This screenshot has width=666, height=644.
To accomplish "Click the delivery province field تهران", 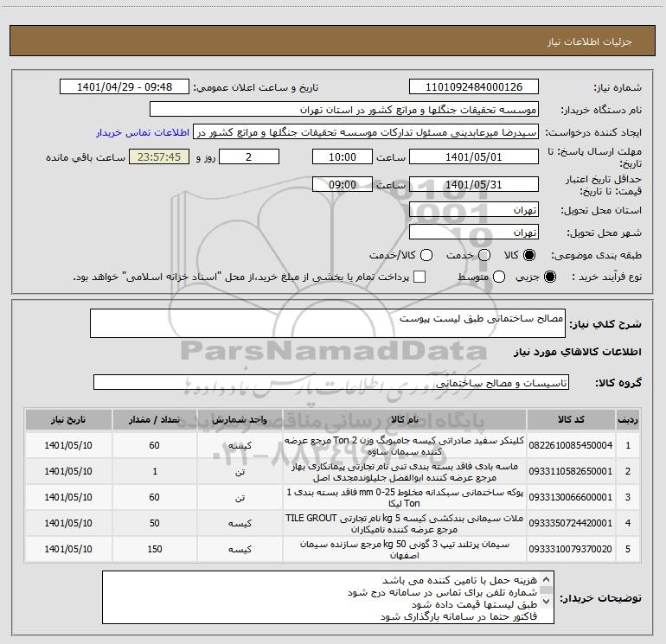I will click(x=474, y=210).
